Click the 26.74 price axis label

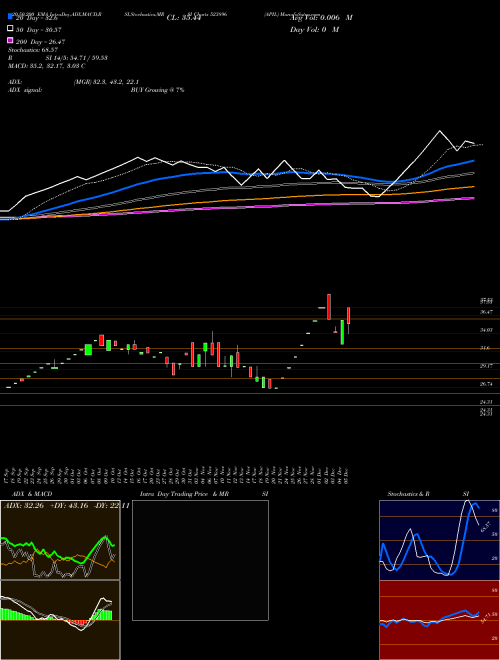(x=486, y=384)
